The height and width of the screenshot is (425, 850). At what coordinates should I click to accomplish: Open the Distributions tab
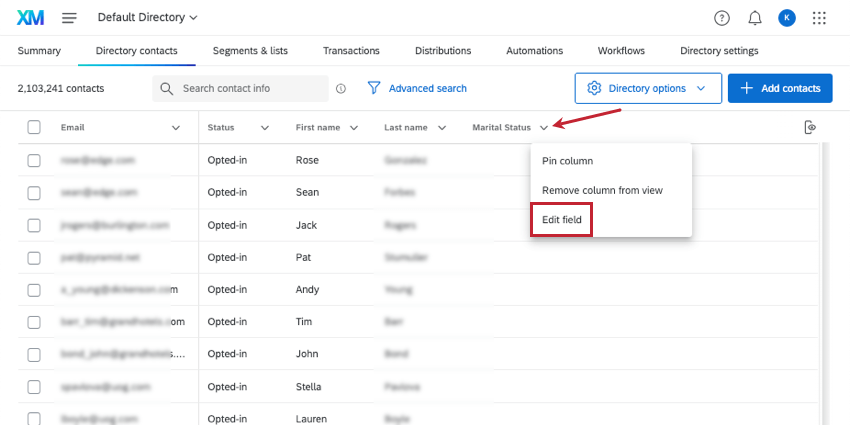443,51
